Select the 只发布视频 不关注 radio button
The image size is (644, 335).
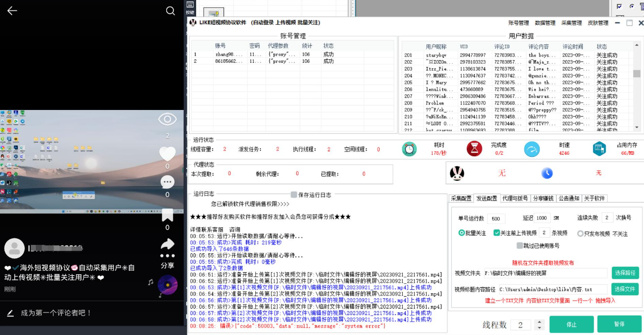tap(580, 233)
